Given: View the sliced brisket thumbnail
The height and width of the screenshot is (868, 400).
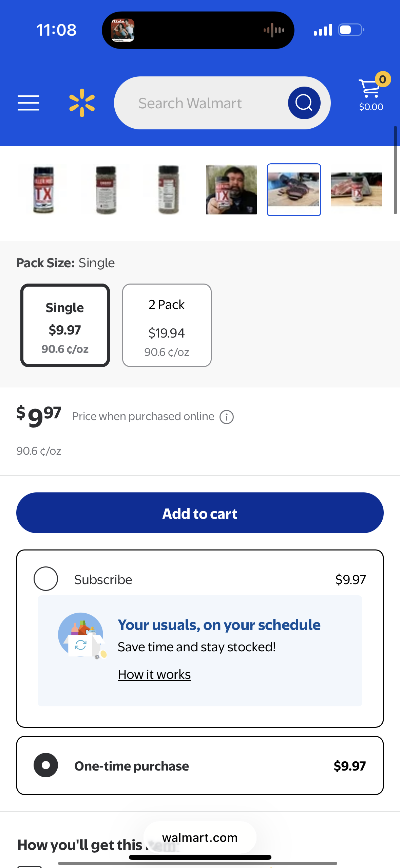Looking at the screenshot, I should (x=294, y=189).
